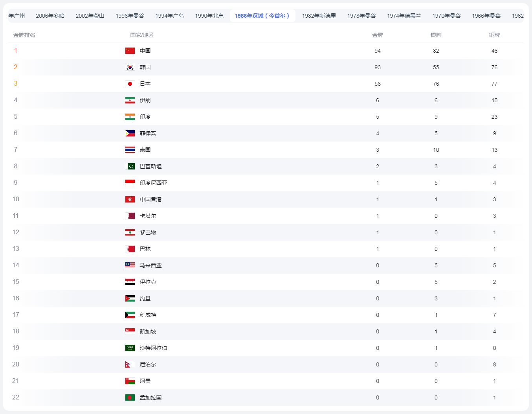Click the Qatar flag icon

pos(130,216)
